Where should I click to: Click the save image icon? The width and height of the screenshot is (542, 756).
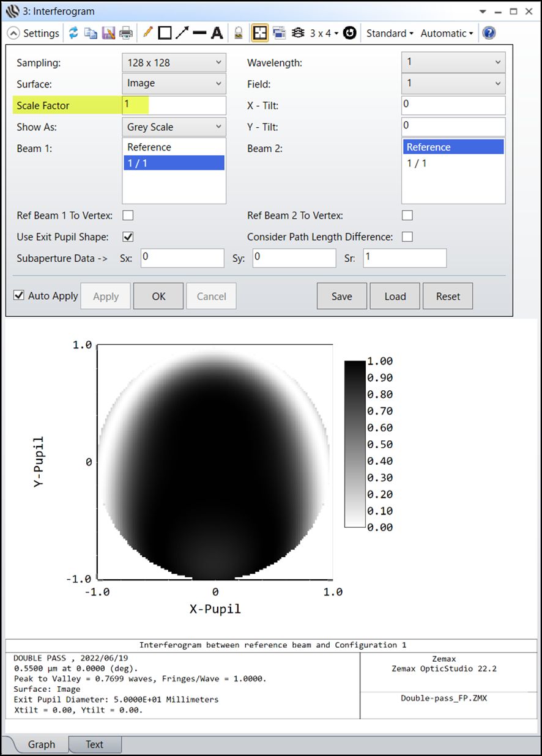(108, 33)
